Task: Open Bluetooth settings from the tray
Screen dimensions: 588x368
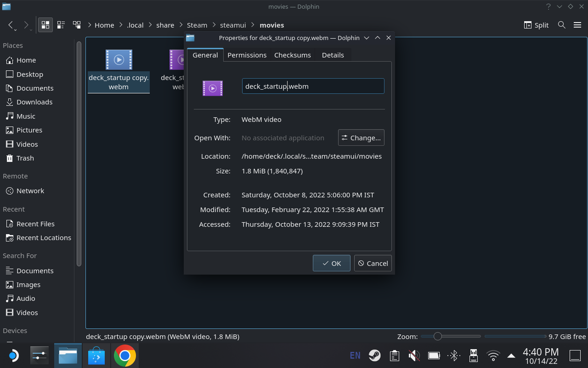Action: click(x=453, y=355)
